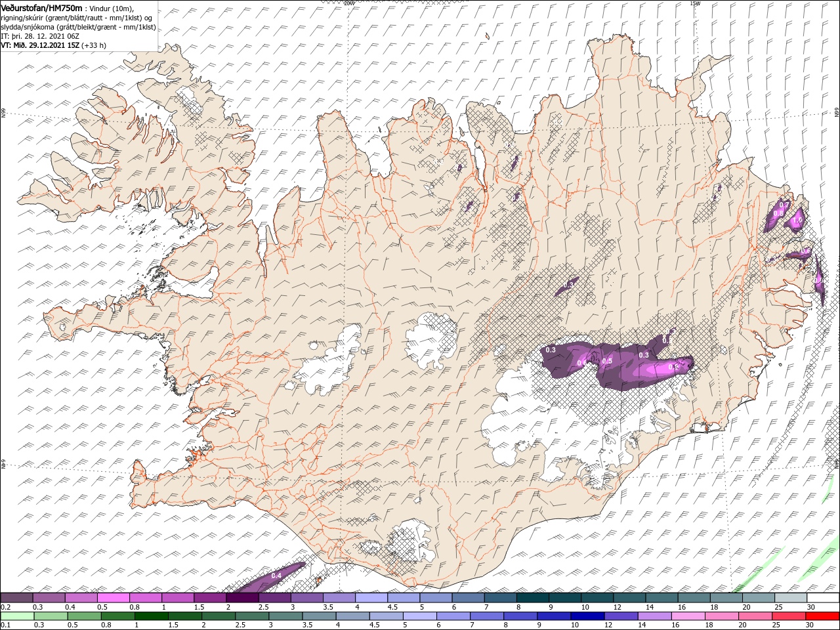Select the bright pink 0.5–0.8 snow swatch
The width and height of the screenshot is (840, 630).
pos(114,598)
